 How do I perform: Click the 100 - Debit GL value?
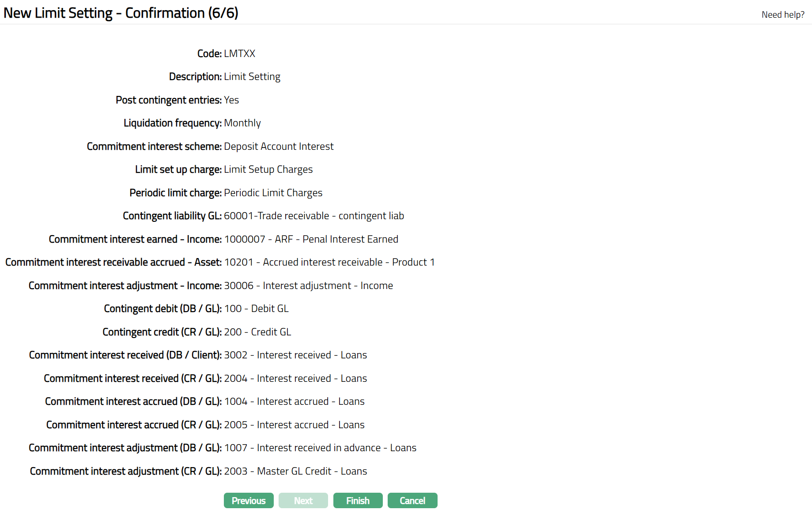256,308
